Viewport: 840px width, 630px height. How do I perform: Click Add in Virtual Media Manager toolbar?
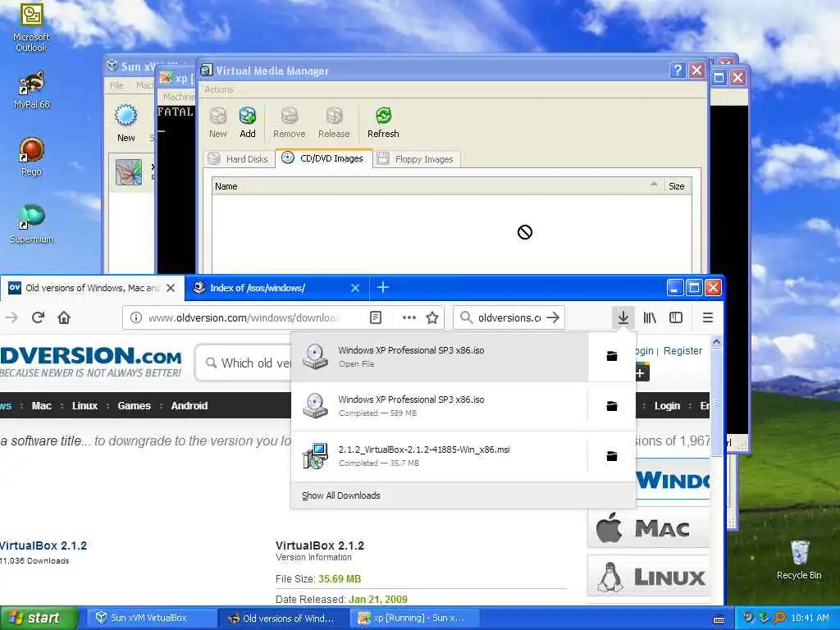pos(248,123)
